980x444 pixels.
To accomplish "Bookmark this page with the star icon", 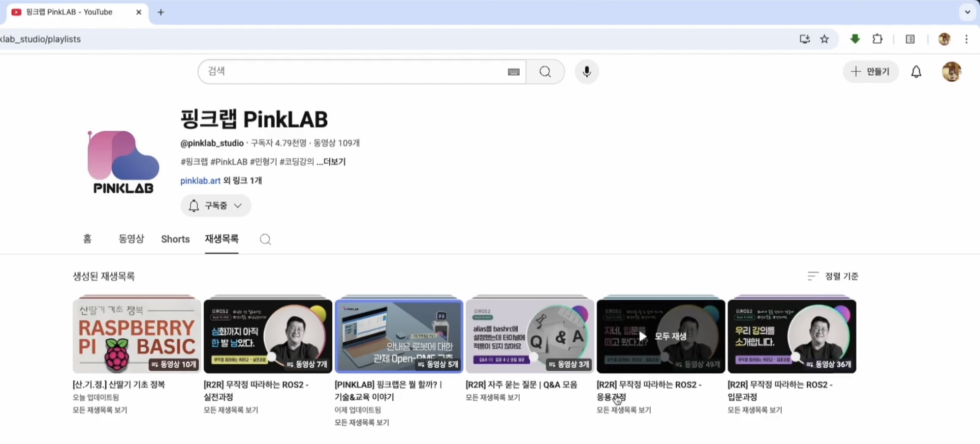I will pos(824,39).
